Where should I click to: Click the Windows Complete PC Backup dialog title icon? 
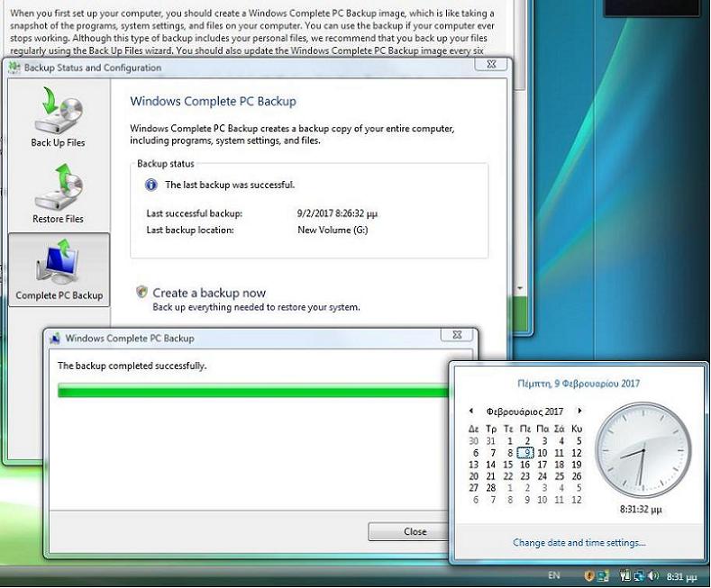coord(55,339)
